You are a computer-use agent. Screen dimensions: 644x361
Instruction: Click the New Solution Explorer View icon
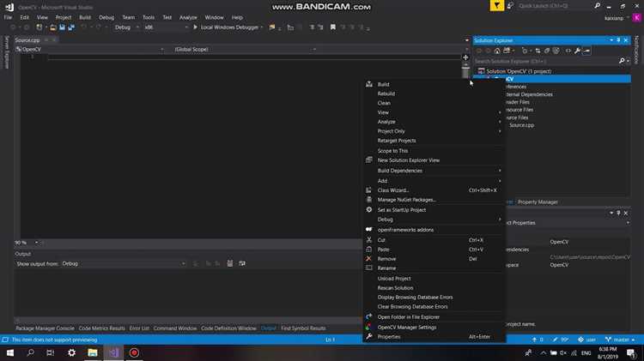click(x=369, y=160)
